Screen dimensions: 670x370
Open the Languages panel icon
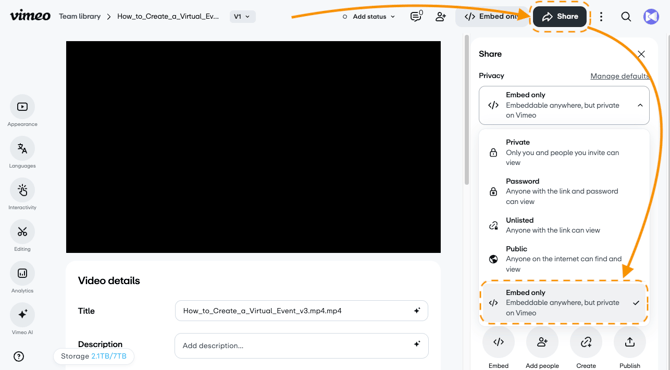22,148
